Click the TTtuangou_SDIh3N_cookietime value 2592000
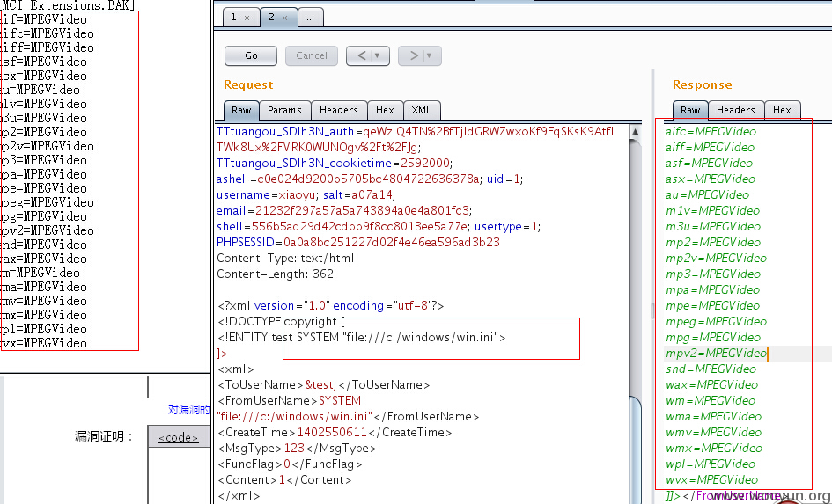The height and width of the screenshot is (504, 832). (425, 164)
